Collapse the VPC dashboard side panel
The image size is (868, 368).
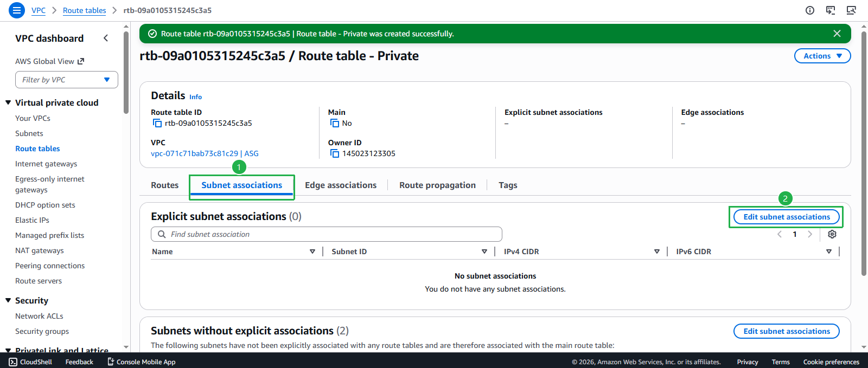106,38
